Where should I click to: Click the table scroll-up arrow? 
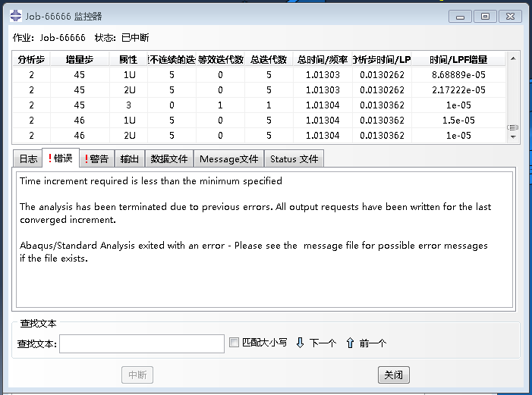coord(513,58)
